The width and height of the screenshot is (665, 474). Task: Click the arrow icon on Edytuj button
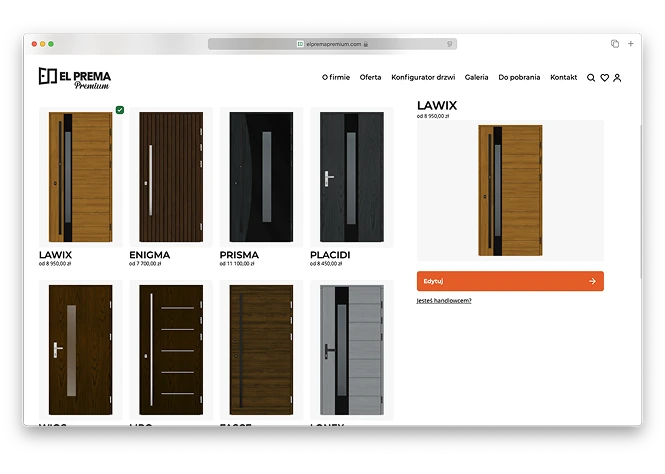(592, 281)
